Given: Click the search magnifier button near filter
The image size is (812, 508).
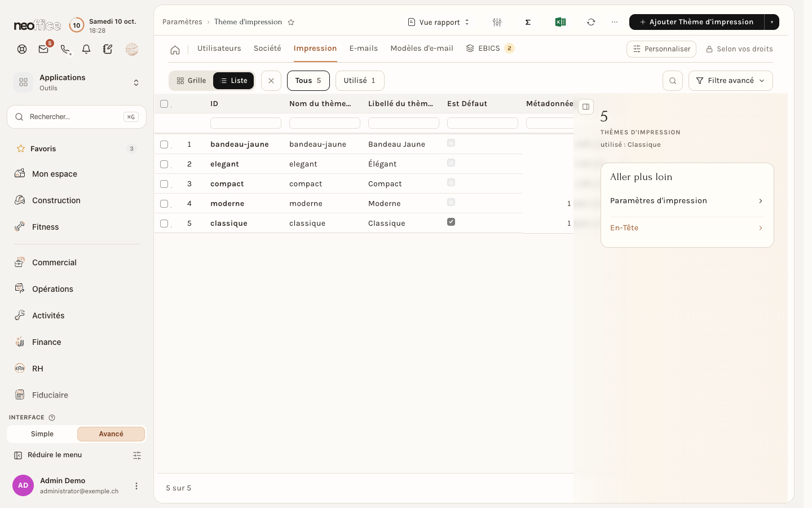Looking at the screenshot, I should tap(673, 81).
